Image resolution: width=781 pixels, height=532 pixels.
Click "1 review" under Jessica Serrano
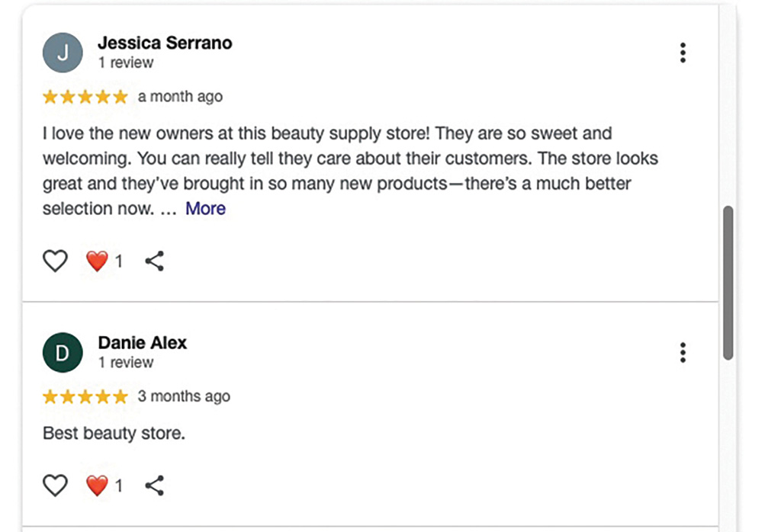click(x=126, y=62)
